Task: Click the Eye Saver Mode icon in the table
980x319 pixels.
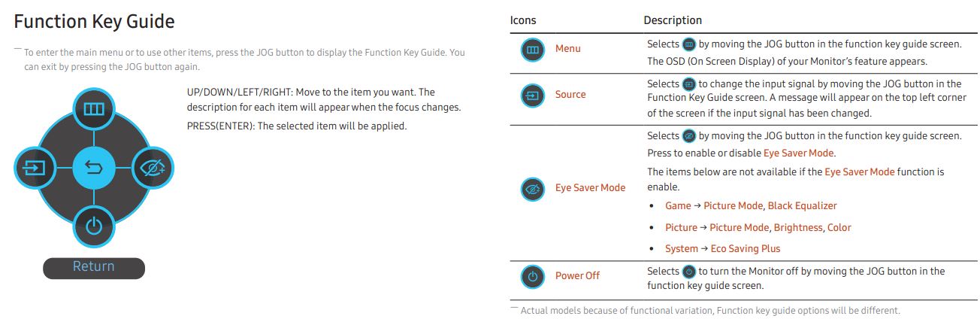Action: click(x=532, y=188)
